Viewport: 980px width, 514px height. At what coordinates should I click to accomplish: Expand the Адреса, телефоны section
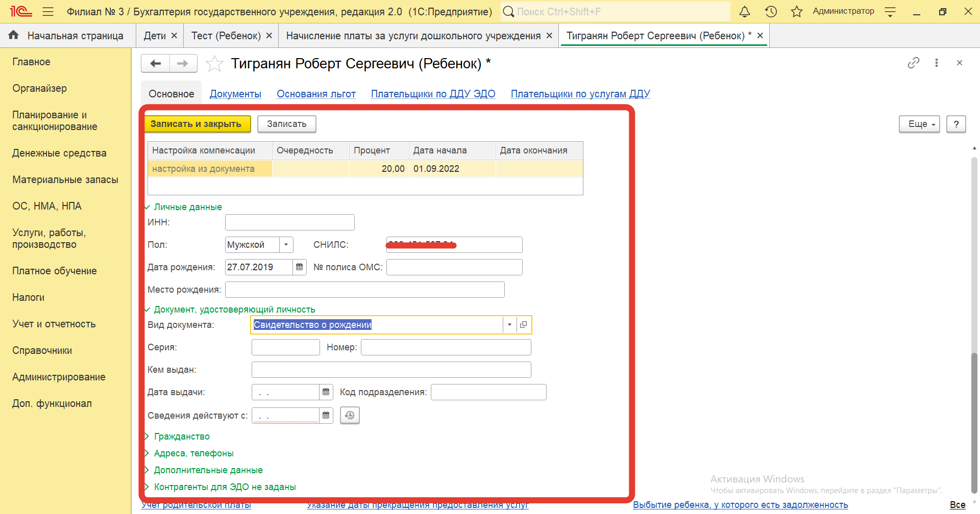pyautogui.click(x=193, y=453)
